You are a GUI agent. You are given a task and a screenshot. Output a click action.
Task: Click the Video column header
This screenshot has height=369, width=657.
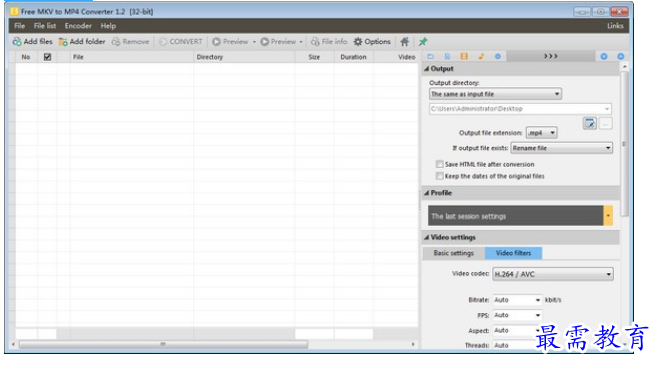(x=396, y=57)
